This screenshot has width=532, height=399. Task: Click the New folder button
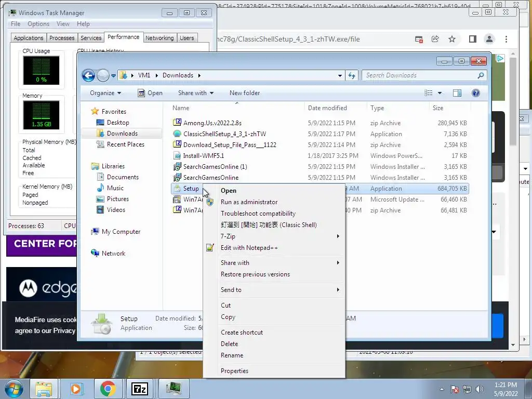pos(245,93)
